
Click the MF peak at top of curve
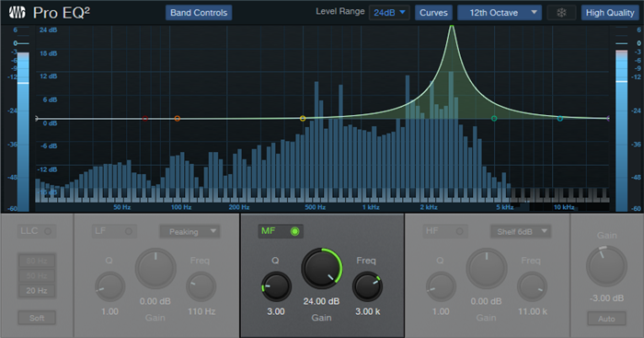point(452,27)
